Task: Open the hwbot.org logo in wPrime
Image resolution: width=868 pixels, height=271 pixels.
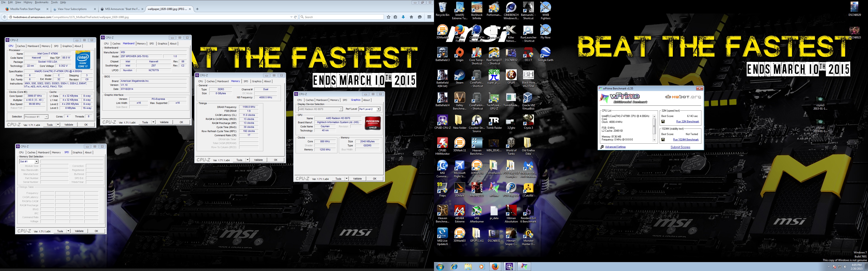Action: [x=683, y=97]
